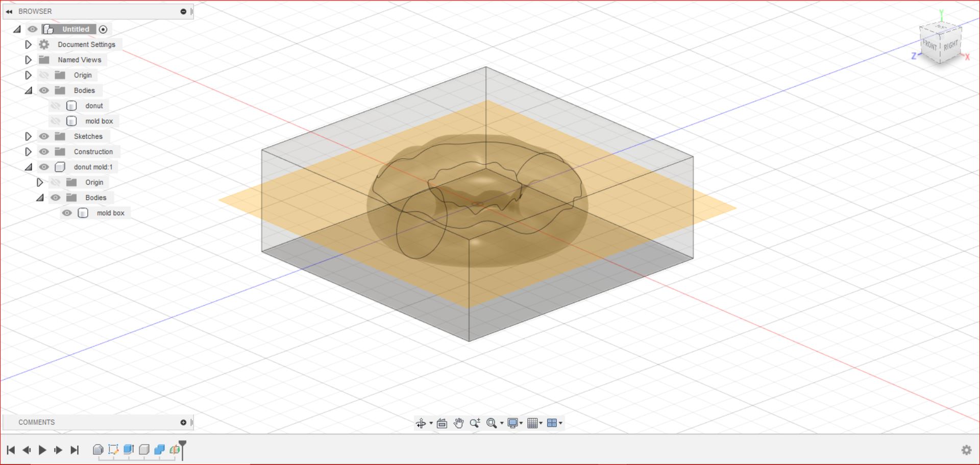Click the Document Settings gear icon
Image resolution: width=980 pixels, height=465 pixels.
coord(44,44)
